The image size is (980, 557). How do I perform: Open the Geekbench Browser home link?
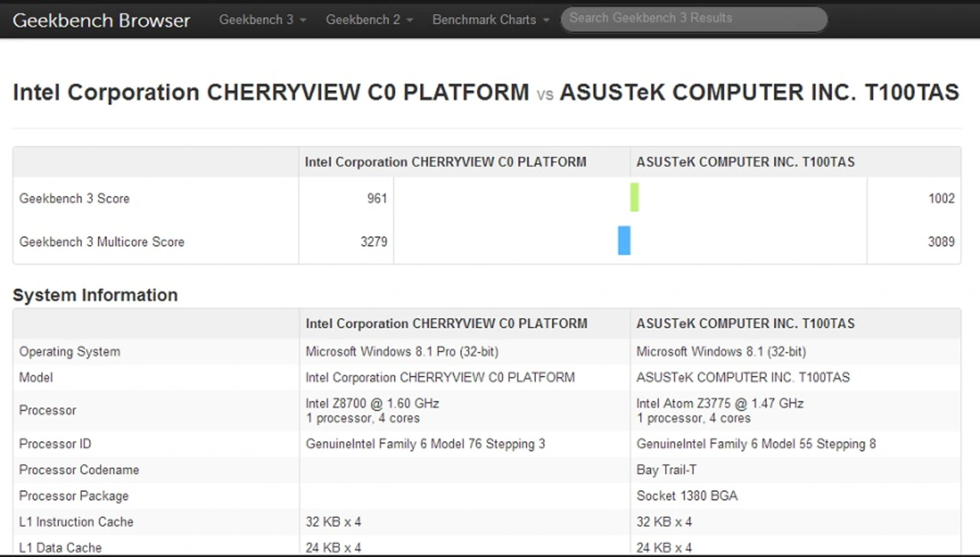(x=101, y=20)
